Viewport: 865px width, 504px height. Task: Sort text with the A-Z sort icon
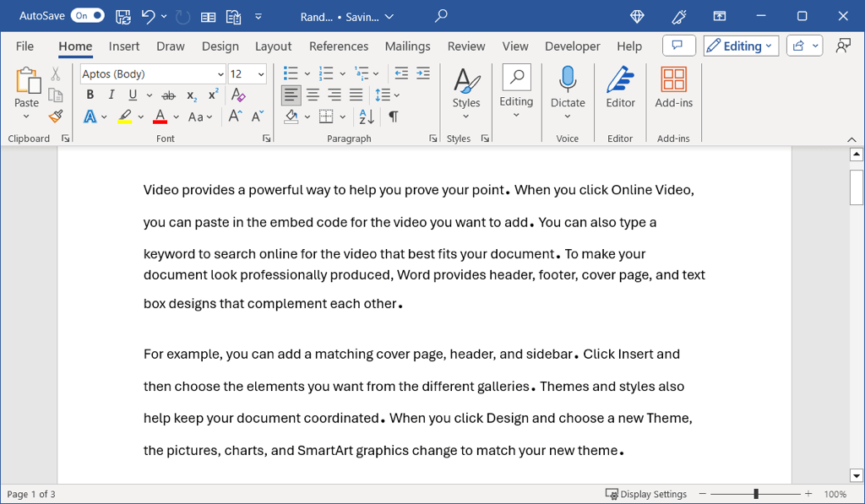pos(367,117)
